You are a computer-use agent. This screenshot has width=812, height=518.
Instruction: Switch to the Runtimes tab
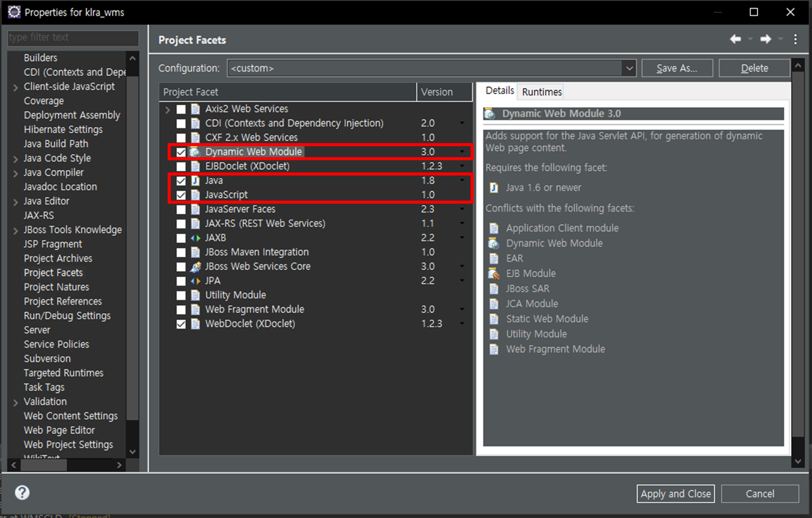[542, 92]
